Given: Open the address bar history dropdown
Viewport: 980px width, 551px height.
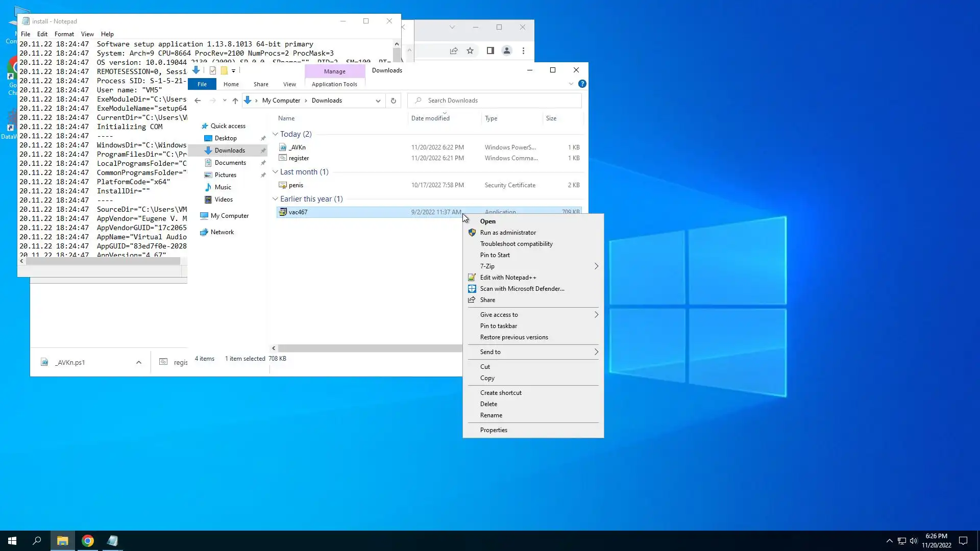Looking at the screenshot, I should [378, 101].
